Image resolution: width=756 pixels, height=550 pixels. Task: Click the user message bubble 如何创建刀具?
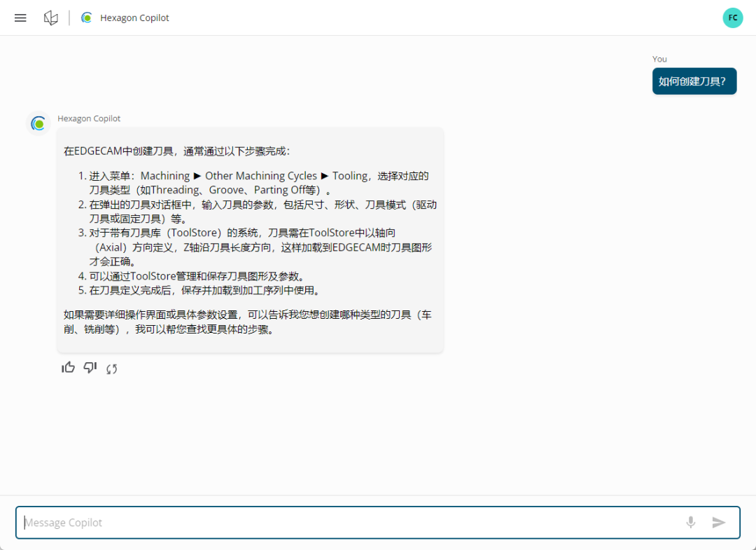[x=694, y=81]
